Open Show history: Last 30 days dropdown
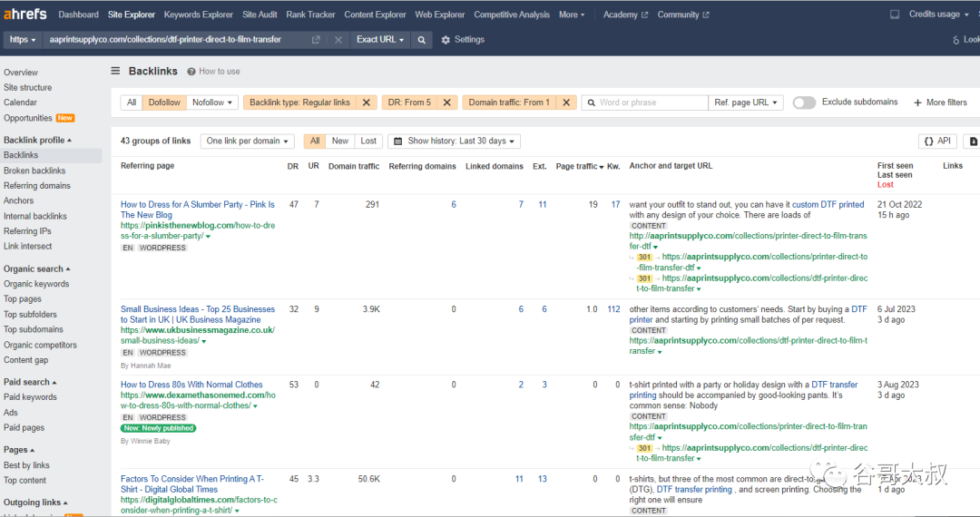The height and width of the screenshot is (517, 980). click(455, 141)
